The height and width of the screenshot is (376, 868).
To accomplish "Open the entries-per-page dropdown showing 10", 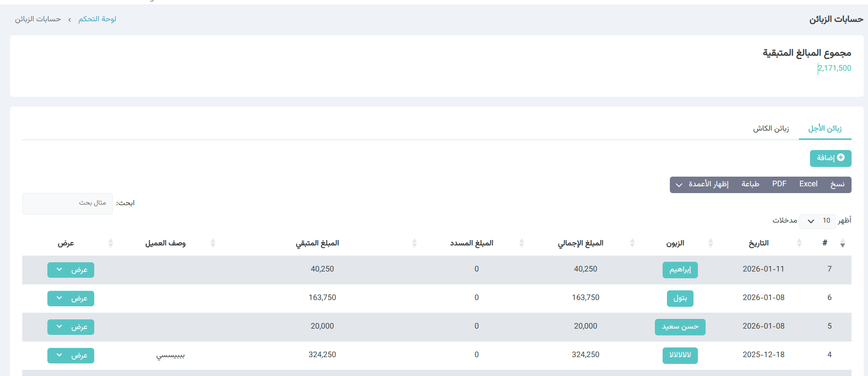I will pyautogui.click(x=817, y=221).
